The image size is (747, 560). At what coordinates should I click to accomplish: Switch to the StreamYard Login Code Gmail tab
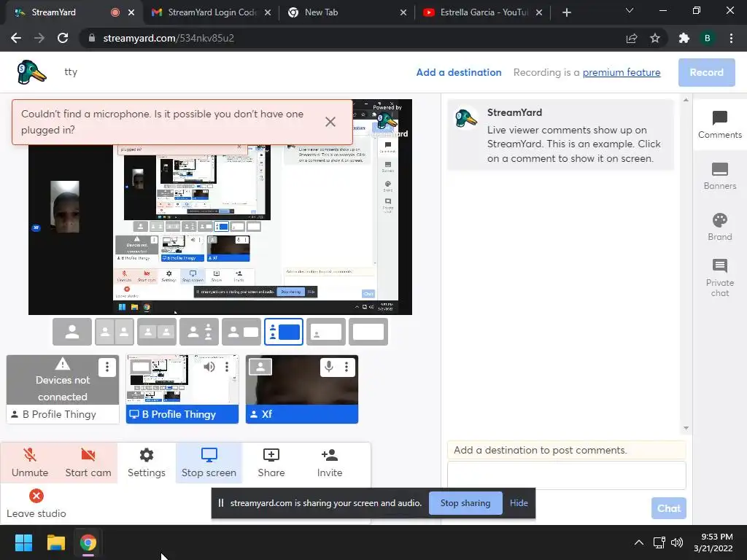[x=212, y=12]
